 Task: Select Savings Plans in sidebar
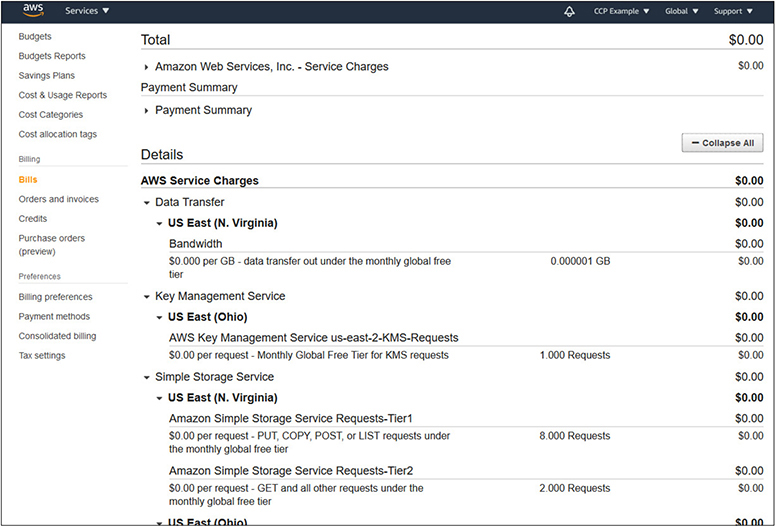pyautogui.click(x=46, y=76)
